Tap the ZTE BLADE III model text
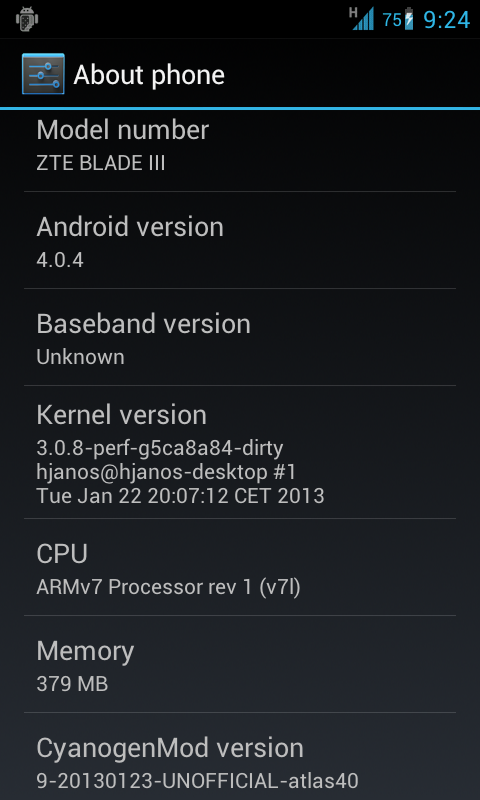This screenshot has width=480, height=800. tap(100, 163)
